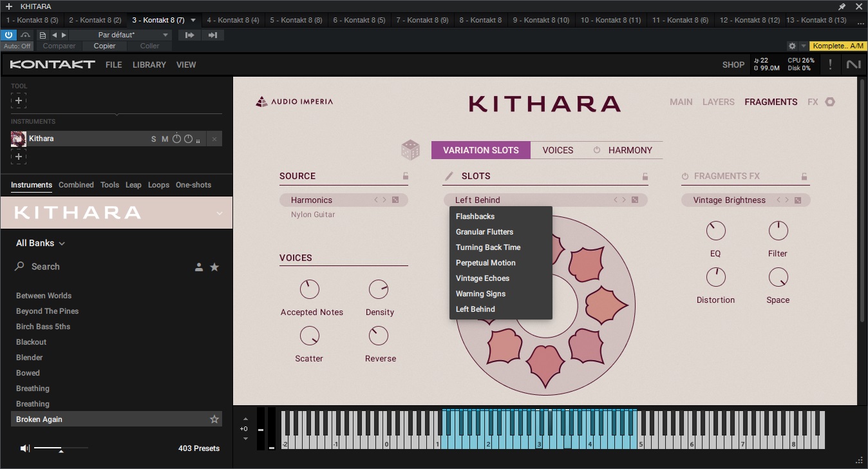Image resolution: width=868 pixels, height=469 pixels.
Task: Click Auto: Off to enable automation
Action: coord(17,46)
